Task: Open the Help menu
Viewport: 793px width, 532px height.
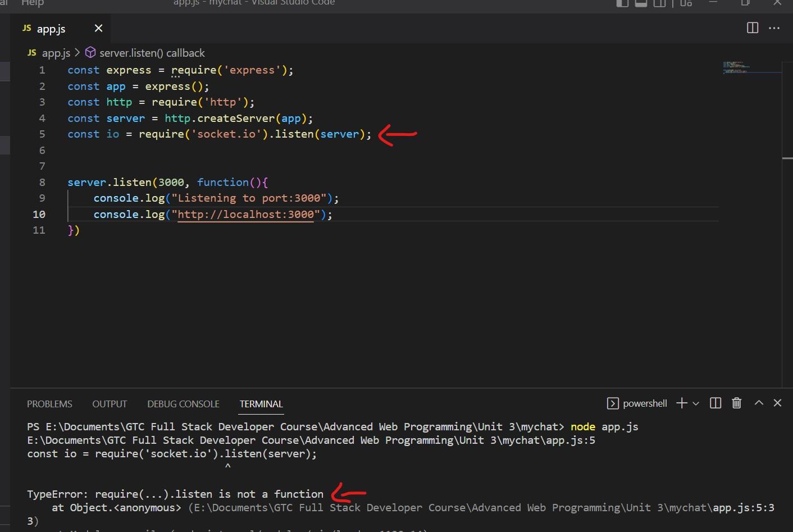Action: [x=31, y=3]
